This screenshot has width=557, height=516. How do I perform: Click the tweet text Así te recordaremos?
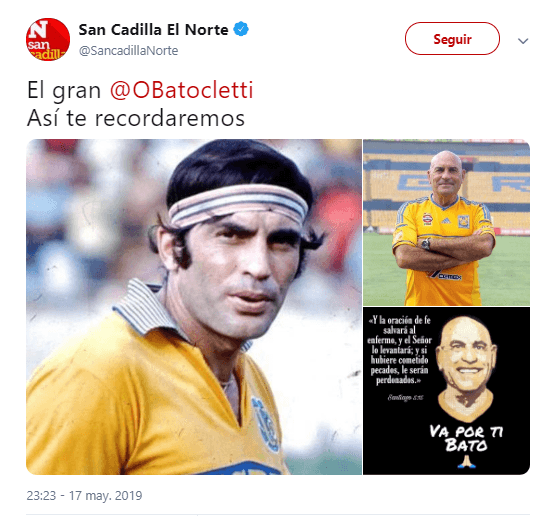pos(136,118)
